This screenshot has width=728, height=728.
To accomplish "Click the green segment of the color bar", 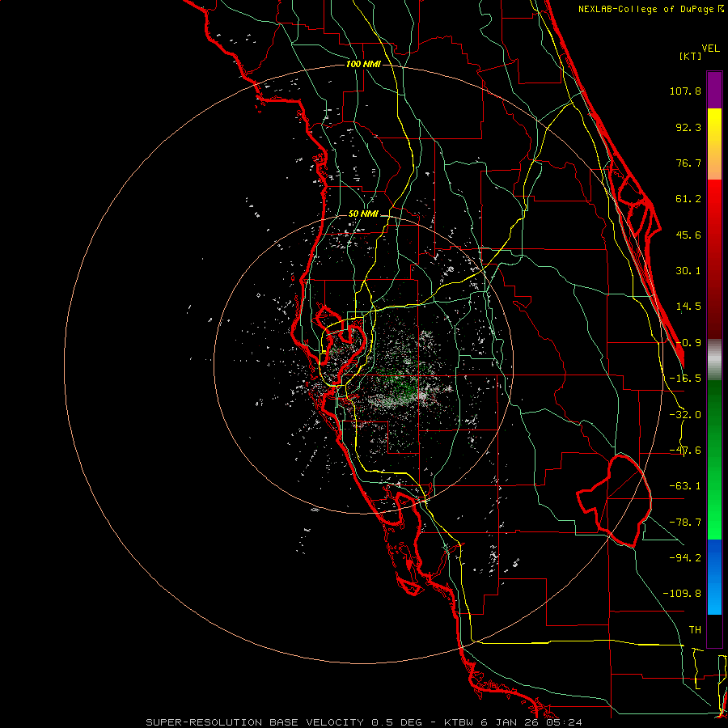I will tap(714, 459).
